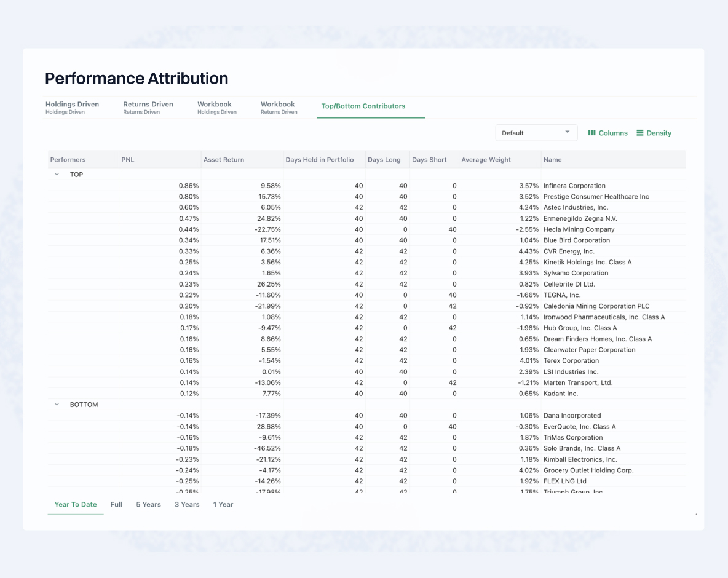Open the Density menu icon
This screenshot has width=728, height=578.
pyautogui.click(x=640, y=133)
